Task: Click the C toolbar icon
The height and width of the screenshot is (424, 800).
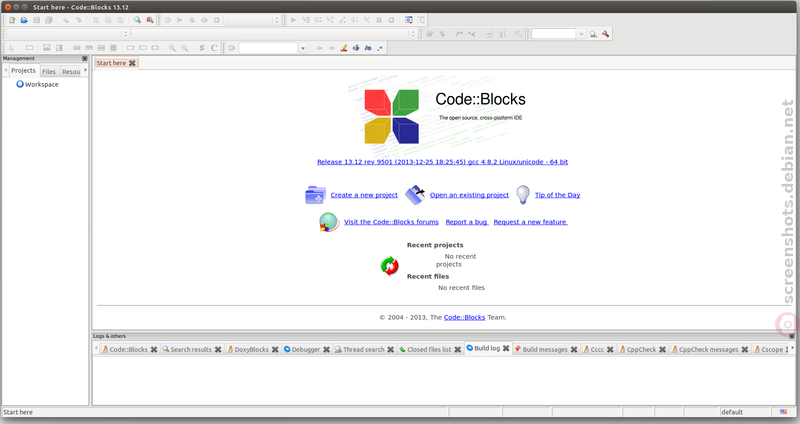Action: click(214, 48)
